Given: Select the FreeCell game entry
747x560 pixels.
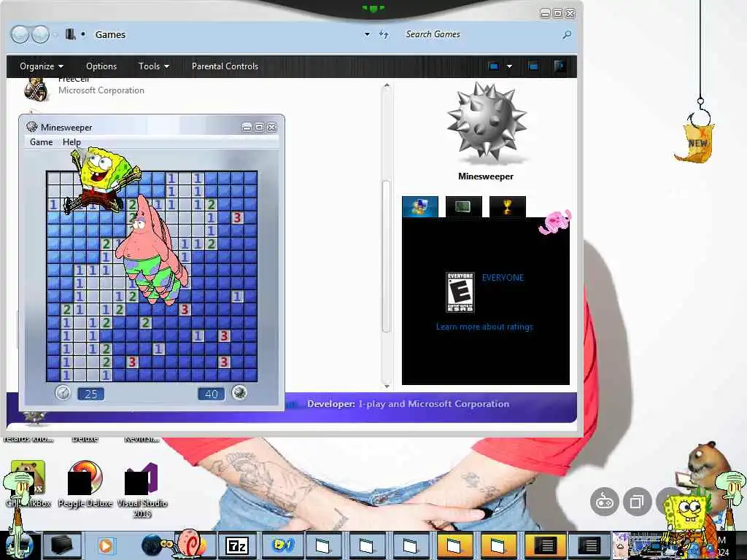Looking at the screenshot, I should 85,88.
